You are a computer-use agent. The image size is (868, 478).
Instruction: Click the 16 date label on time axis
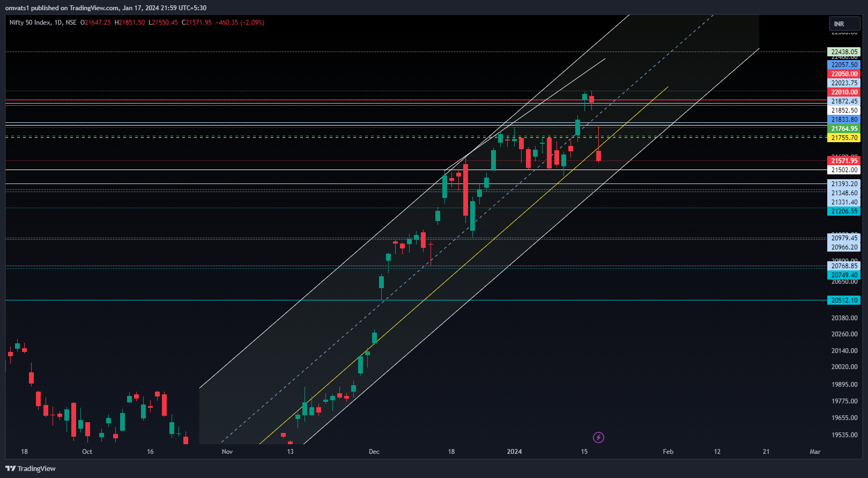pos(150,452)
